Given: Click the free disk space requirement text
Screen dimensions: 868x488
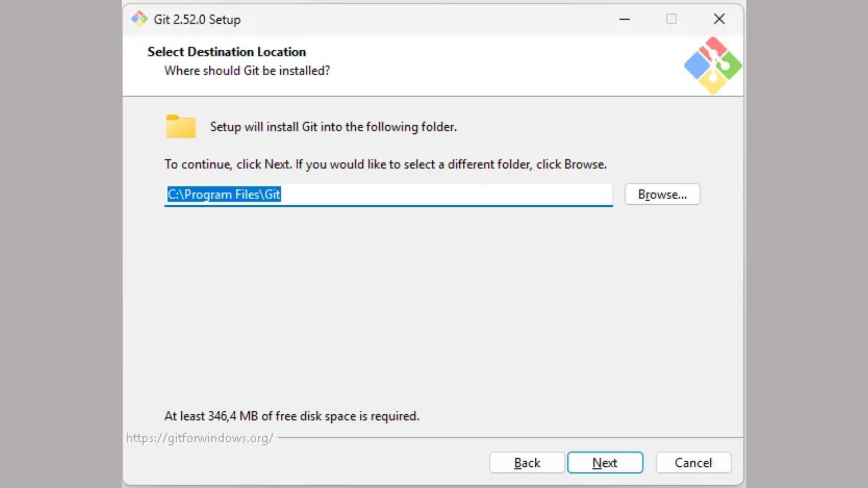Looking at the screenshot, I should [x=292, y=416].
